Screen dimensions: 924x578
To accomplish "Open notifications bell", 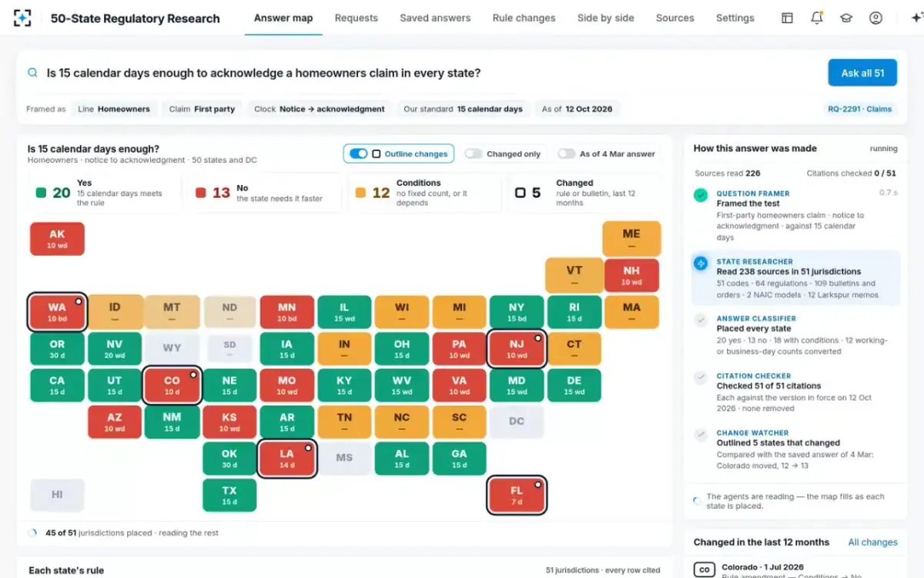I will [817, 18].
